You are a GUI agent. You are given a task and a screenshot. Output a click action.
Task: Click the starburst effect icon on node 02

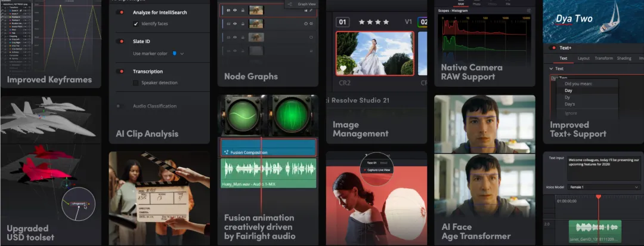311,24
